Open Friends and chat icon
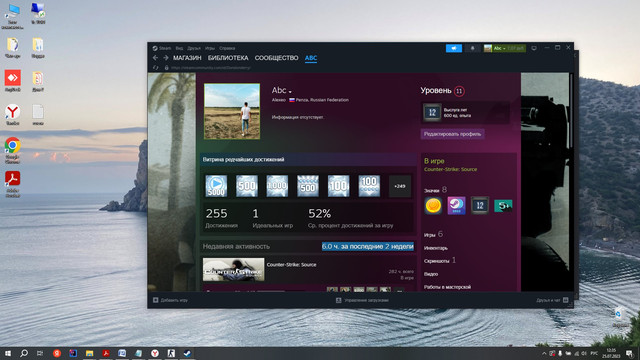This screenshot has width=640, height=360. click(x=565, y=300)
